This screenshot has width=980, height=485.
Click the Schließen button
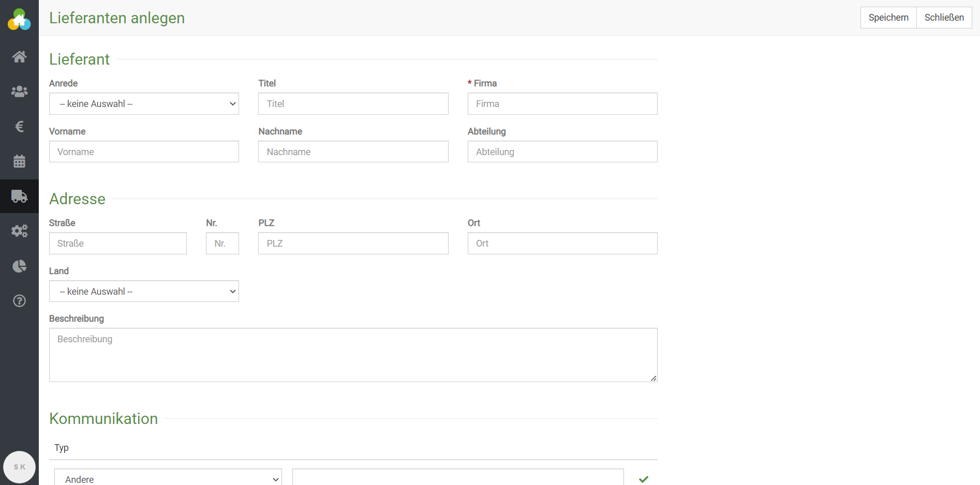point(944,18)
